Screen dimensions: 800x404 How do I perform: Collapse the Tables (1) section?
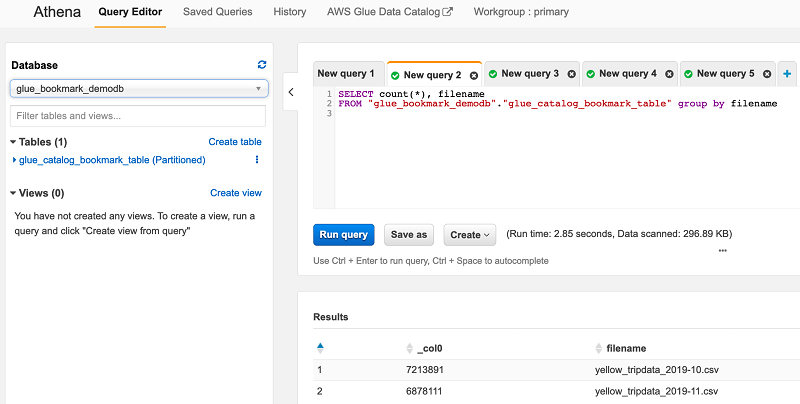pos(12,142)
